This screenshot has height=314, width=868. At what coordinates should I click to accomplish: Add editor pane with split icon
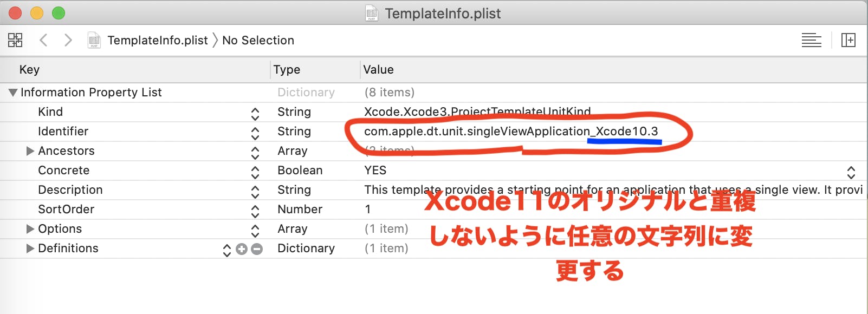848,40
